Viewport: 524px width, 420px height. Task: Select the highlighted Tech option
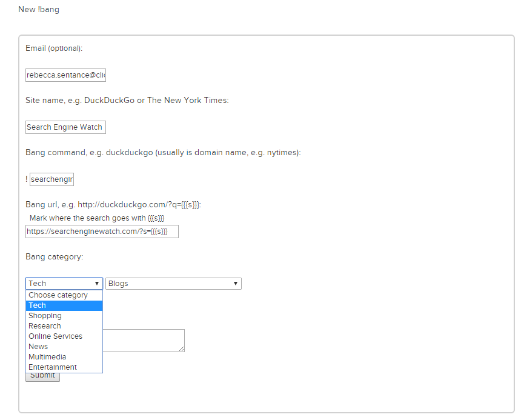pyautogui.click(x=38, y=305)
